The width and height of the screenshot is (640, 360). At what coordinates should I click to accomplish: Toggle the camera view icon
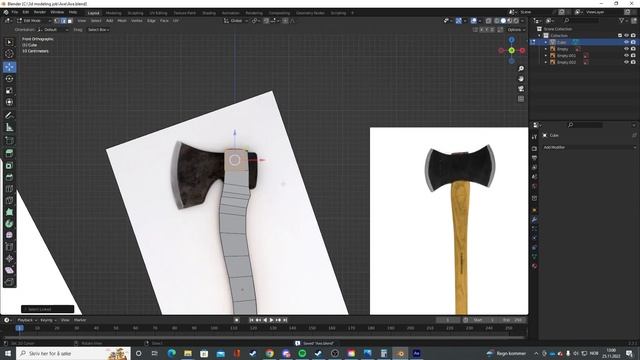521,89
